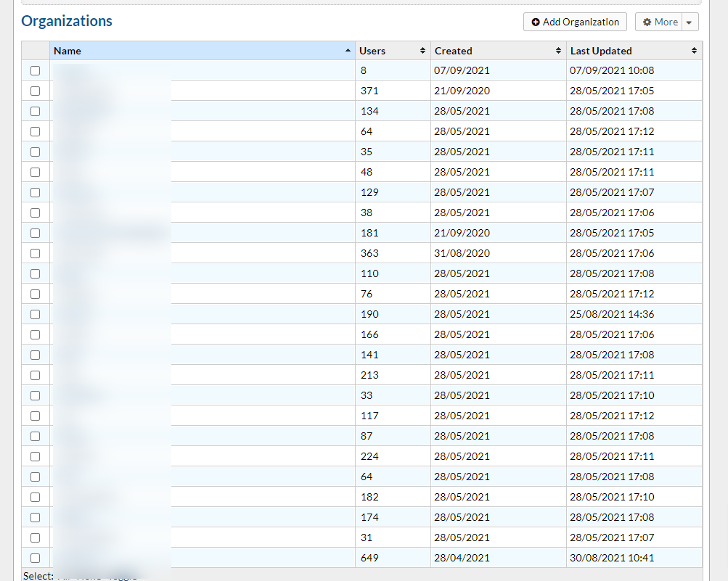Toggle the checkbox on the 213-user row
The height and width of the screenshot is (581, 728).
coord(35,376)
